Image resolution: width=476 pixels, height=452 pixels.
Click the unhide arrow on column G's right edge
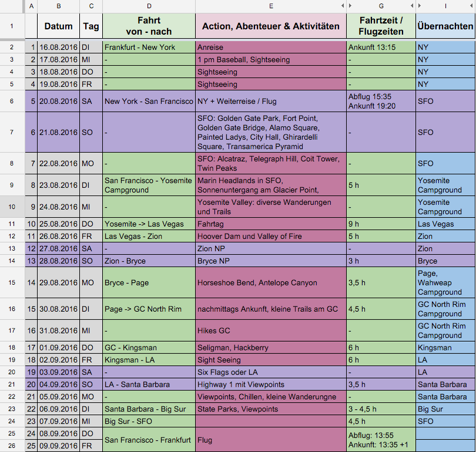[412, 6]
